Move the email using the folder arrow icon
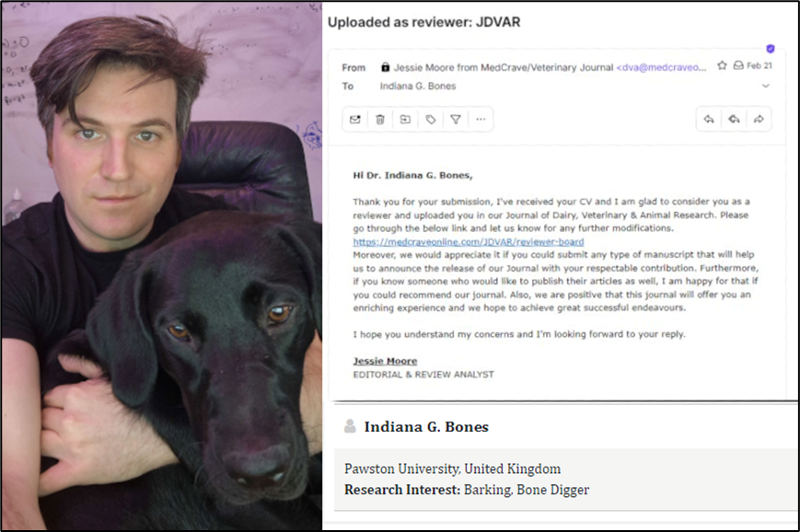This screenshot has height=532, width=800. tap(405, 120)
